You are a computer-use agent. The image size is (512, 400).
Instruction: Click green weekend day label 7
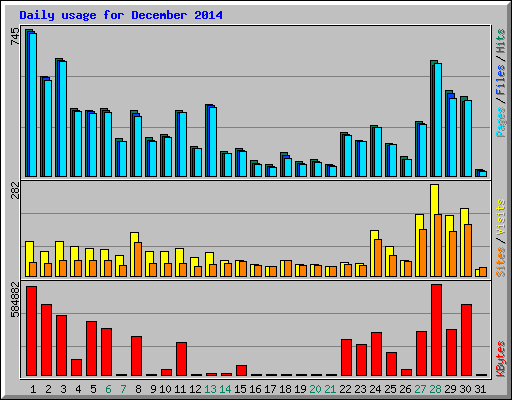tap(123, 389)
